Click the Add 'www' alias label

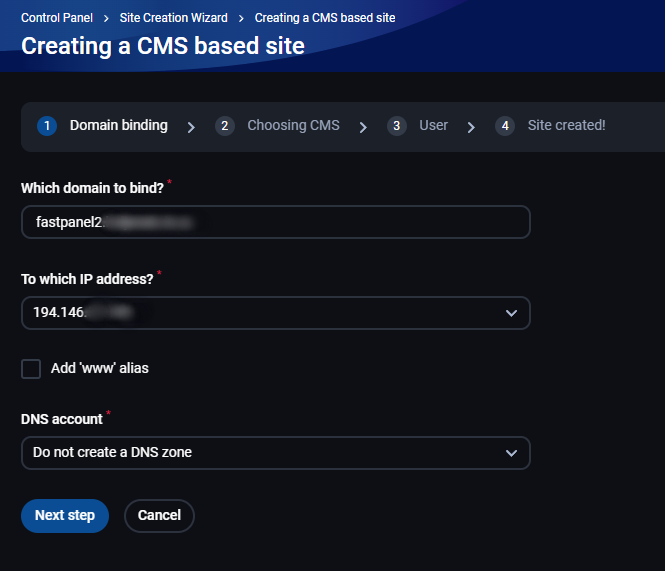pyautogui.click(x=100, y=368)
